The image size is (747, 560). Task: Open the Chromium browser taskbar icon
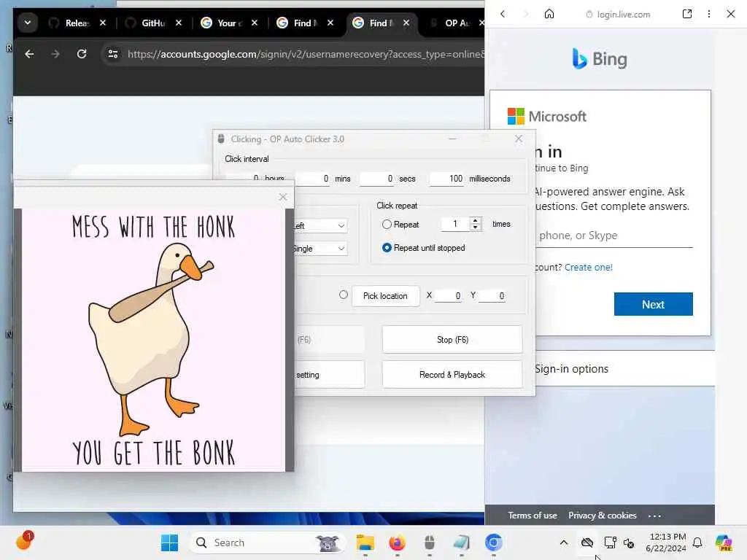pyautogui.click(x=494, y=542)
